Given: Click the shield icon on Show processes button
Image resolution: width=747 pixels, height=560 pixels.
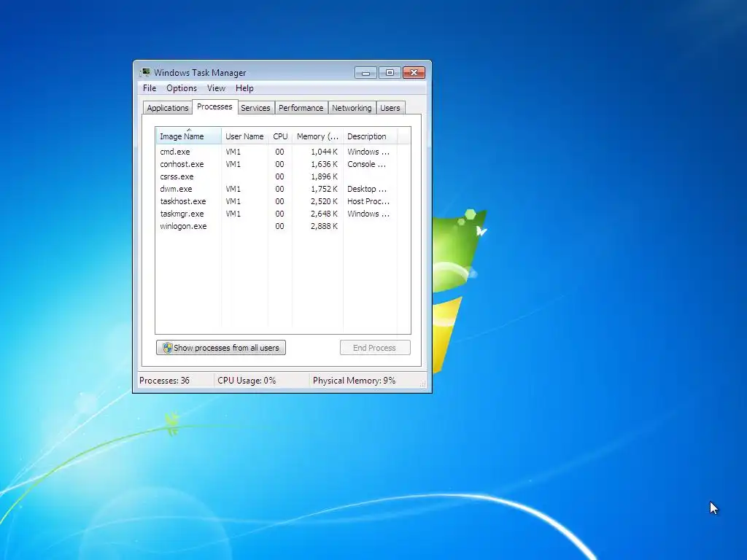Looking at the screenshot, I should point(167,348).
